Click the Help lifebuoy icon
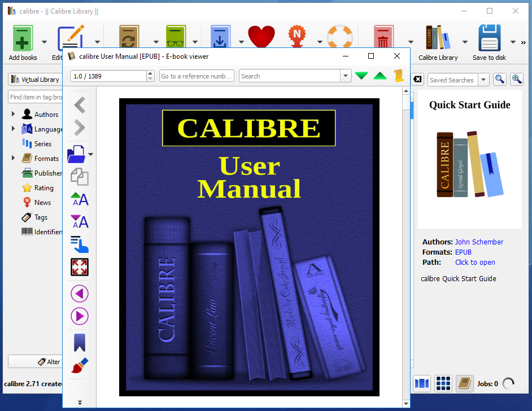Screen dimensions: 532x411 click(339, 36)
